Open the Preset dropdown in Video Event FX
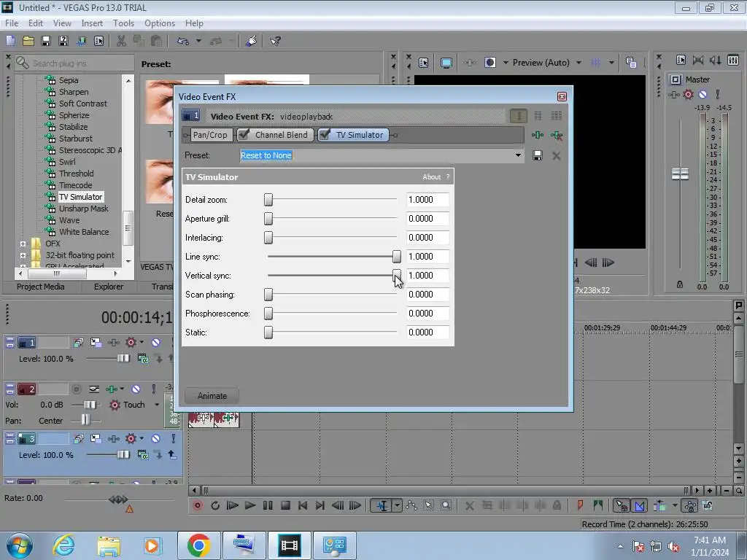 tap(518, 156)
